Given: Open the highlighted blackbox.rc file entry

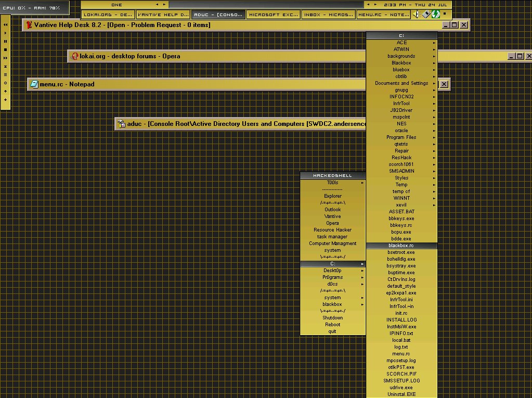Looking at the screenshot, I should [x=401, y=246].
